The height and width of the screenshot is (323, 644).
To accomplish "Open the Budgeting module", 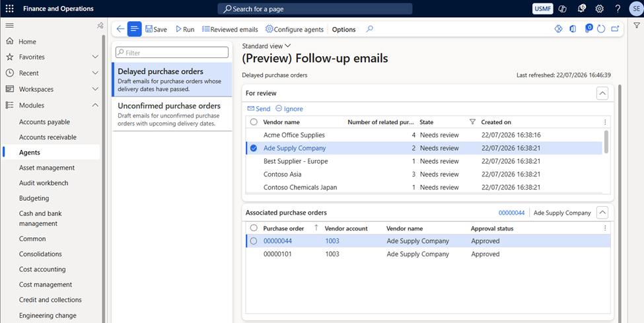I will pos(34,198).
